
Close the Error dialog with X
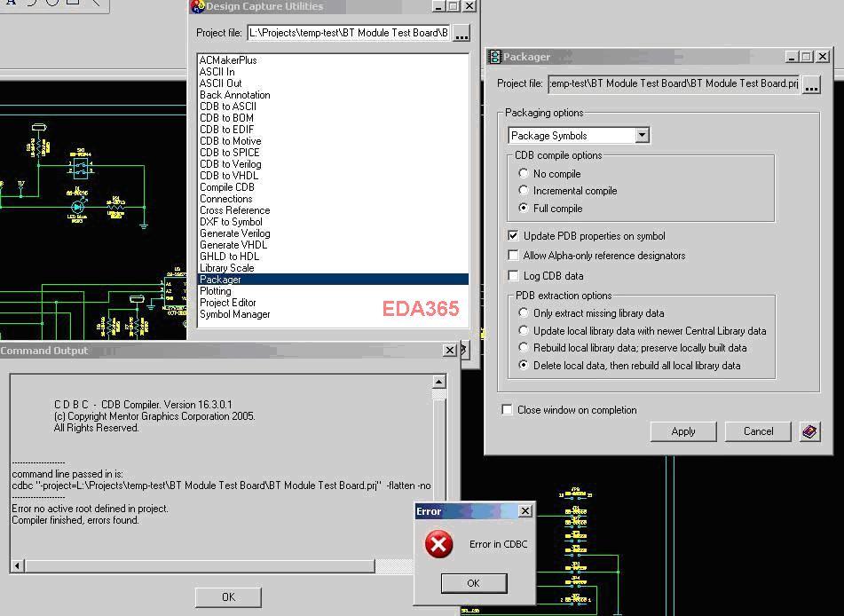[525, 511]
